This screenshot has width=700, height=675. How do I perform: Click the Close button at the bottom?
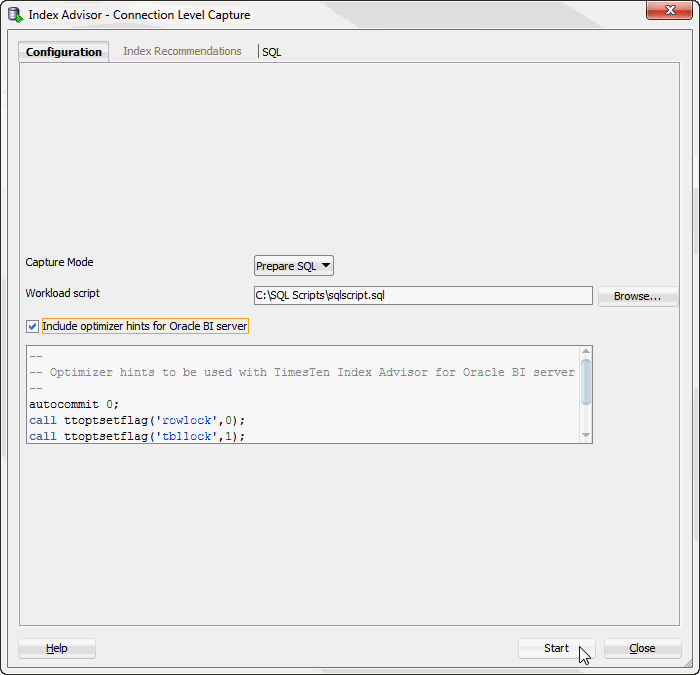click(642, 648)
